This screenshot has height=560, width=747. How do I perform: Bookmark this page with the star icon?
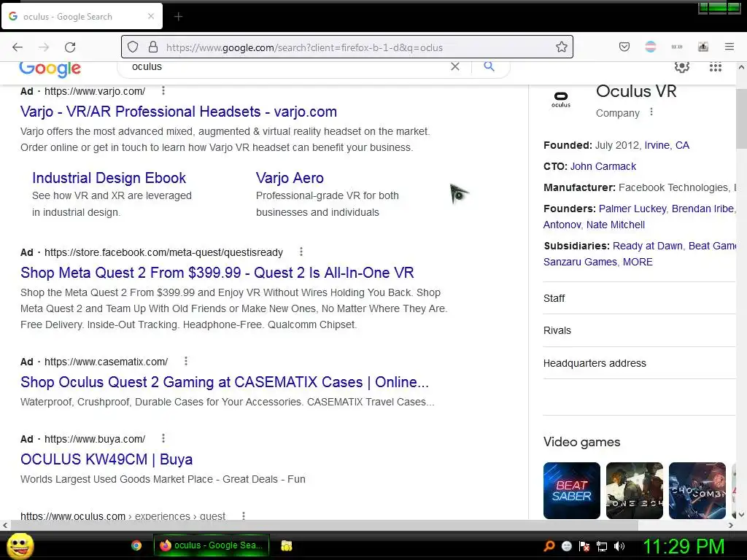click(x=562, y=47)
